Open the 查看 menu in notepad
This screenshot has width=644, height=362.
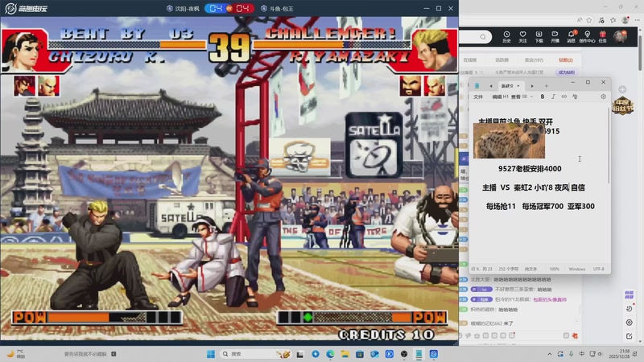click(516, 97)
